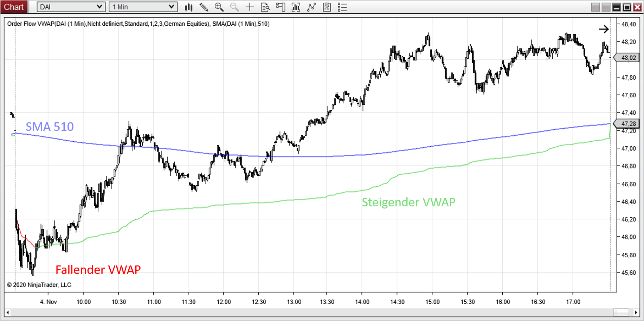Click the interval link grey square button
Viewport: 644px width, 321px height.
click(606, 7)
